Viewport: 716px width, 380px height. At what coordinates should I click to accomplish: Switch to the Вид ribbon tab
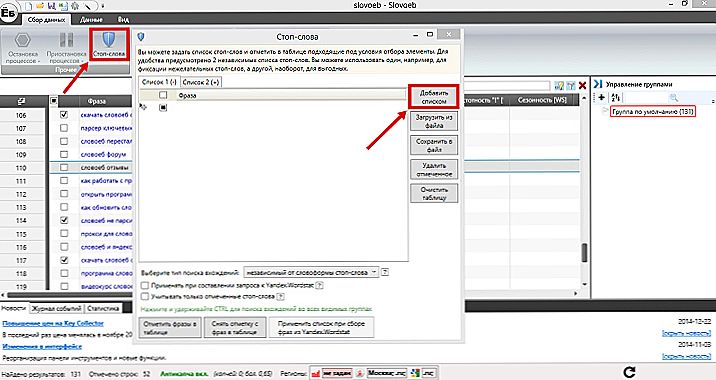click(x=123, y=20)
